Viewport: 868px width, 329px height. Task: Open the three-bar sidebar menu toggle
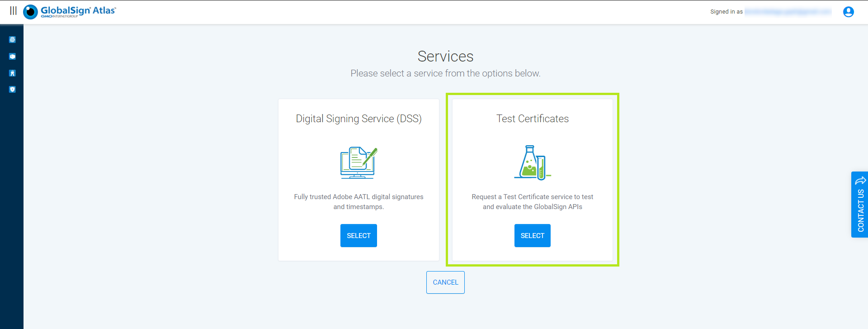pos(13,11)
